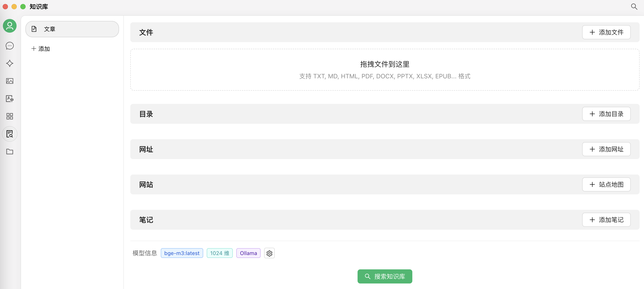Click the green 搜索知识库 button
The image size is (644, 289).
[x=385, y=276]
